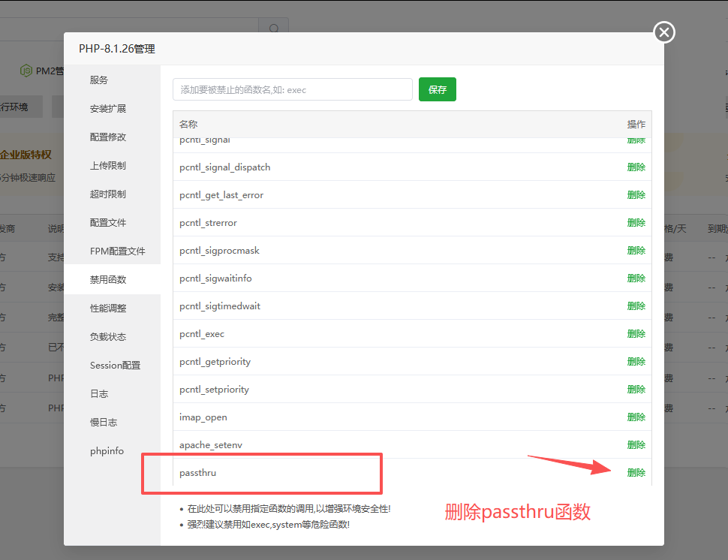Click the green 保存 button
The height and width of the screenshot is (560, 728).
point(438,89)
